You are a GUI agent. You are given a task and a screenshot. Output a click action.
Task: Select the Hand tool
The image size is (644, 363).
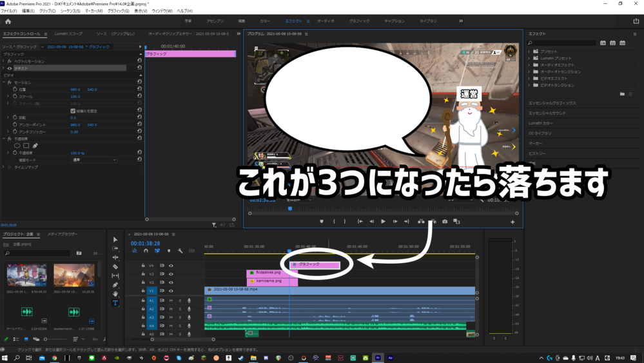(115, 293)
